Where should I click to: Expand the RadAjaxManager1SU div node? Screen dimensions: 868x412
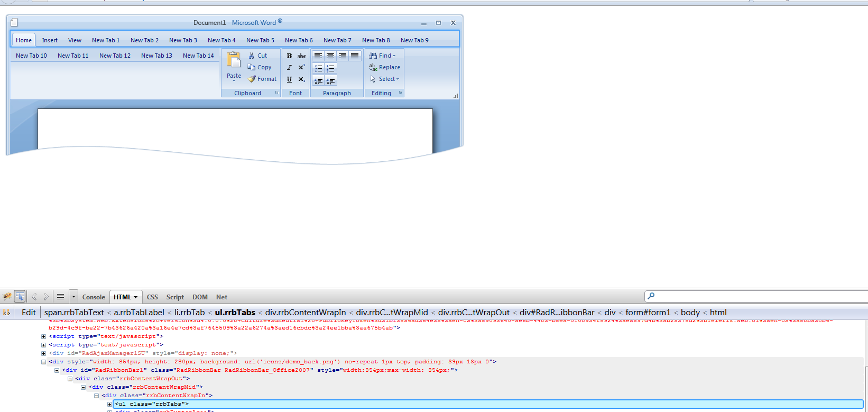pos(43,353)
